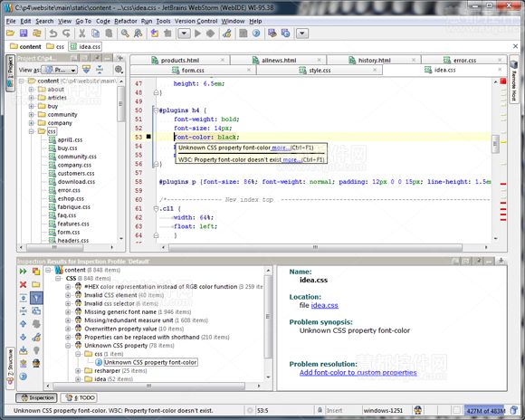Paste using the clipboard toolbar icon

109,33
